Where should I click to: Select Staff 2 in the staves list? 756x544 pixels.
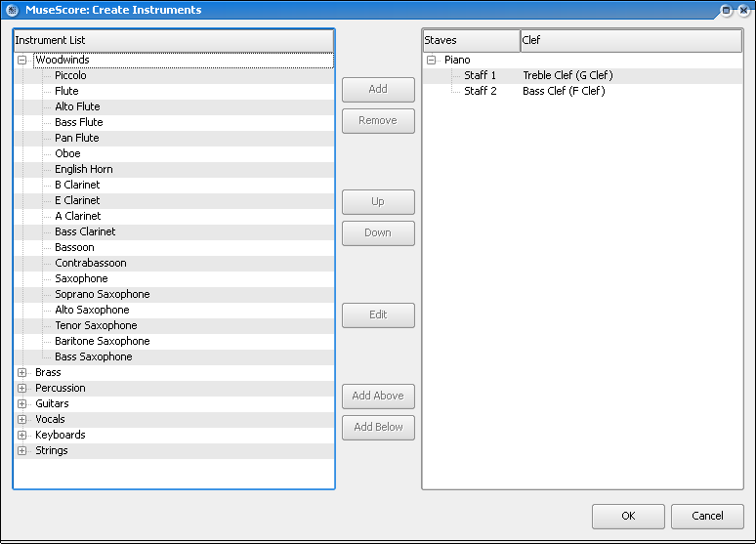[480, 91]
